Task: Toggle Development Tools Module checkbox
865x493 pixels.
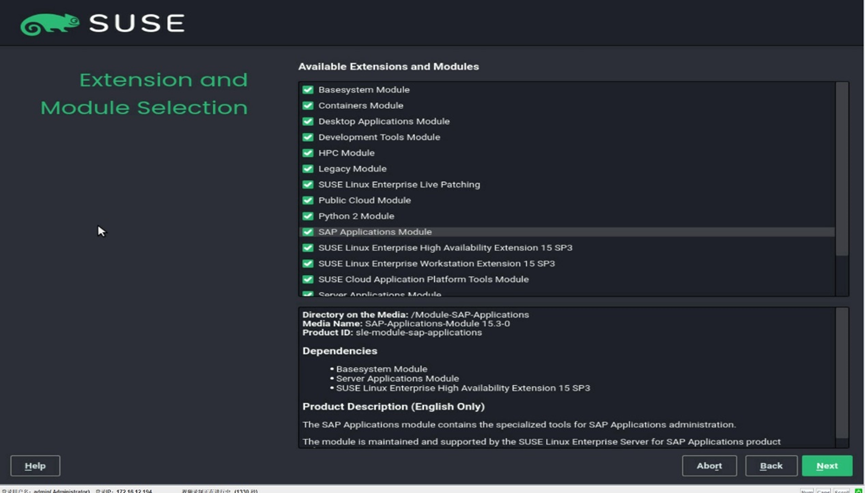Action: click(308, 137)
